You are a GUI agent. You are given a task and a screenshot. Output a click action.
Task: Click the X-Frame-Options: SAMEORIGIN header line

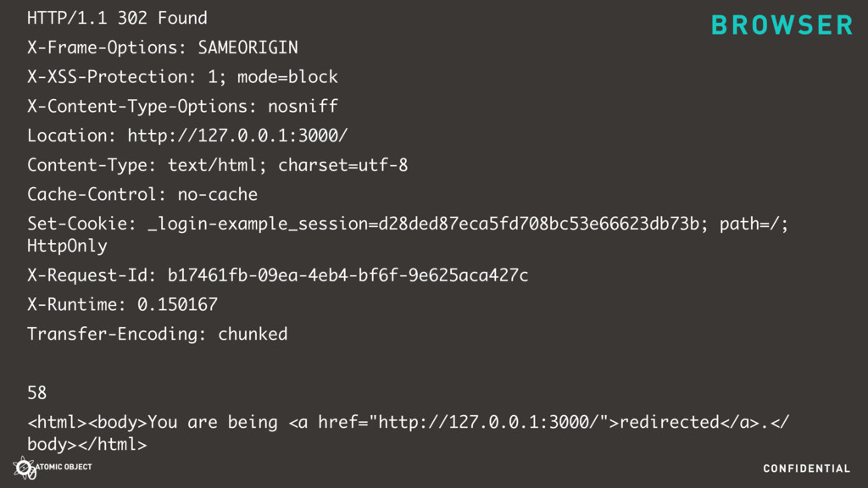(163, 47)
